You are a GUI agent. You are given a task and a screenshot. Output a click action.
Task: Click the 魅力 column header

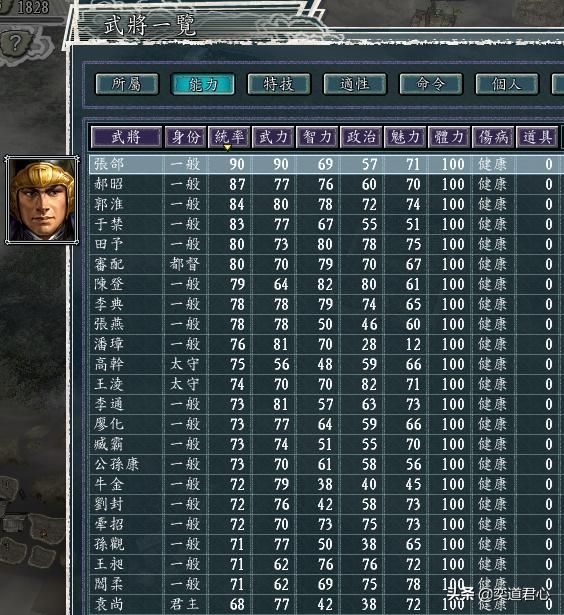tap(405, 137)
